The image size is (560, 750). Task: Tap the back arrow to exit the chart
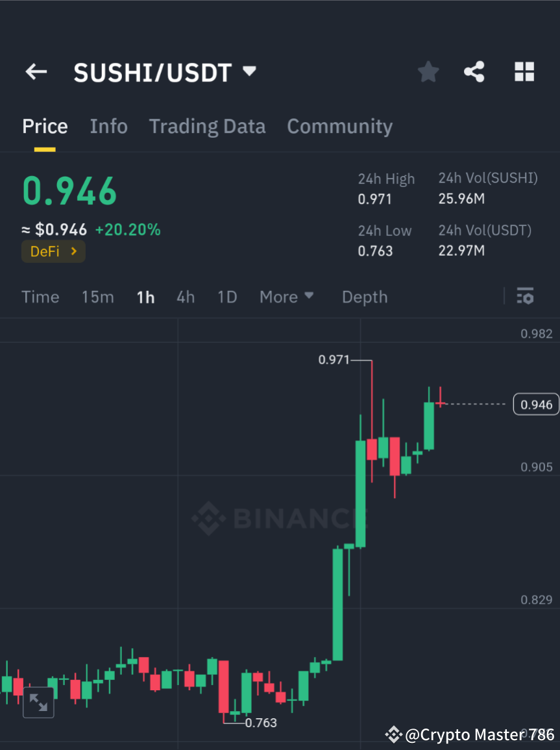click(x=36, y=72)
